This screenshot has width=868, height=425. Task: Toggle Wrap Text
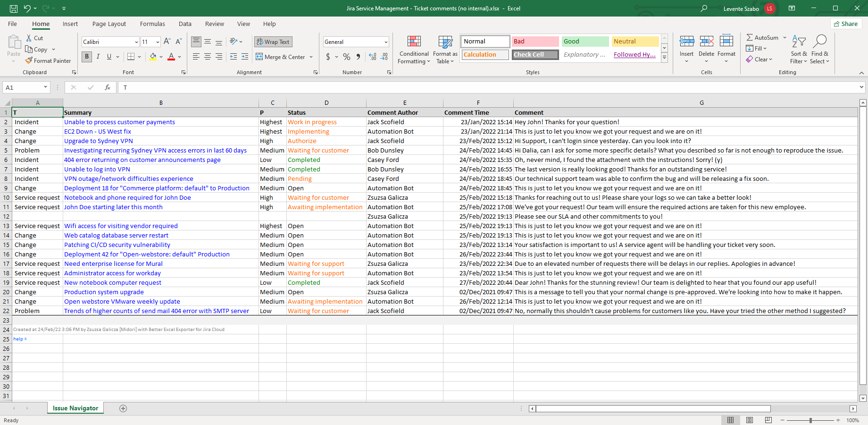click(273, 42)
